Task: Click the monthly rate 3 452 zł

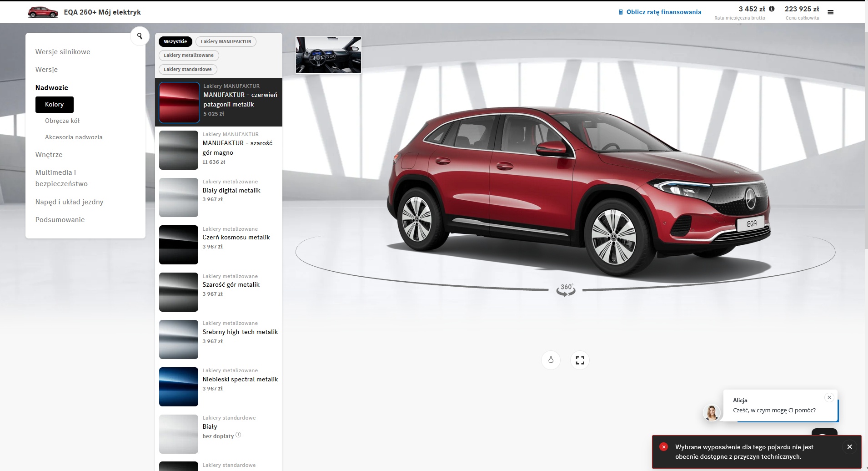Action: tap(752, 9)
